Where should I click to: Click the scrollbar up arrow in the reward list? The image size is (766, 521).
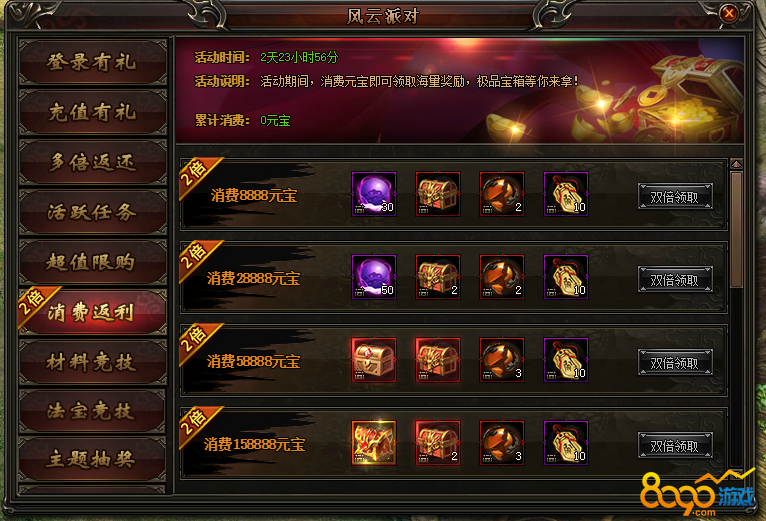[x=736, y=164]
